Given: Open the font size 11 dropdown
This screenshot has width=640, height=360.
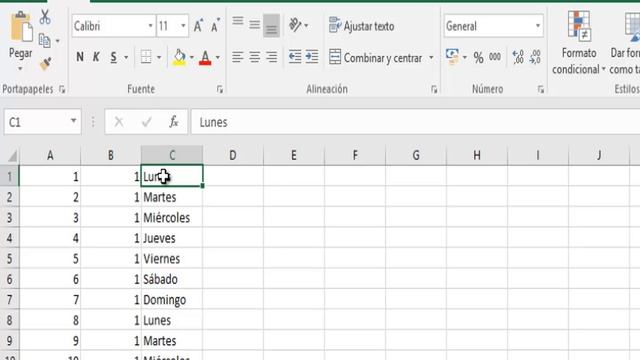Looking at the screenshot, I should 183,26.
